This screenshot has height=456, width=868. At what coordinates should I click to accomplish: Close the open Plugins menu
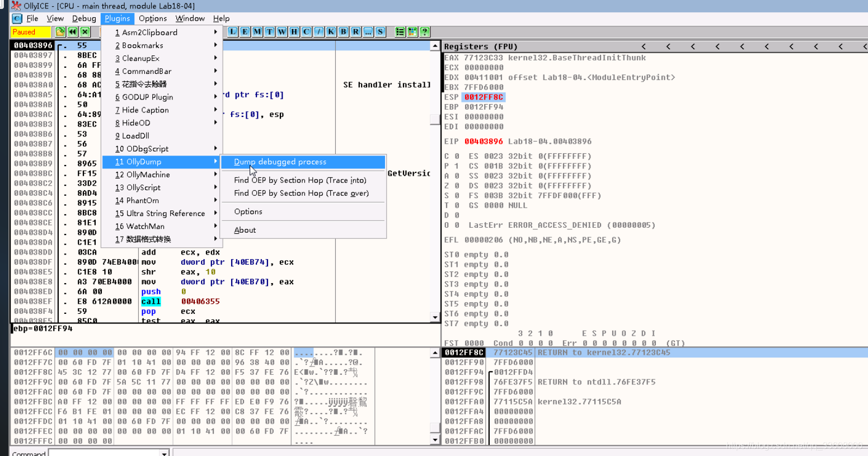(118, 18)
